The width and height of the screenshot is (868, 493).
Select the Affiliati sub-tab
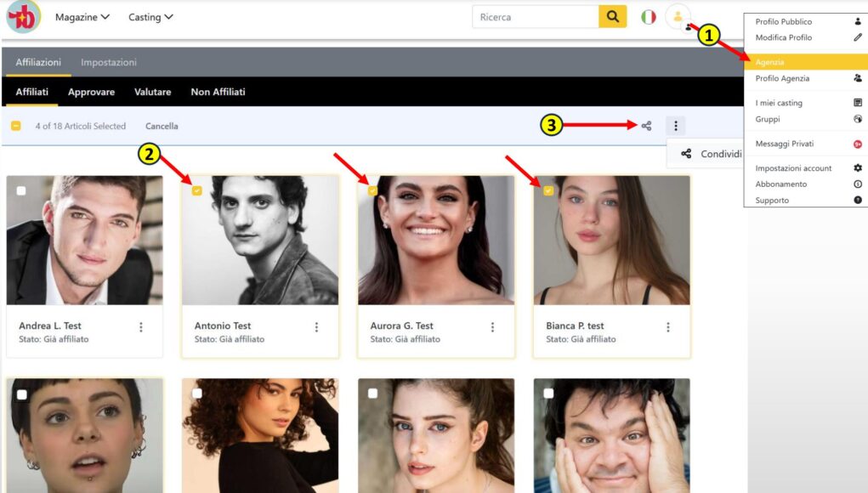pos(32,92)
